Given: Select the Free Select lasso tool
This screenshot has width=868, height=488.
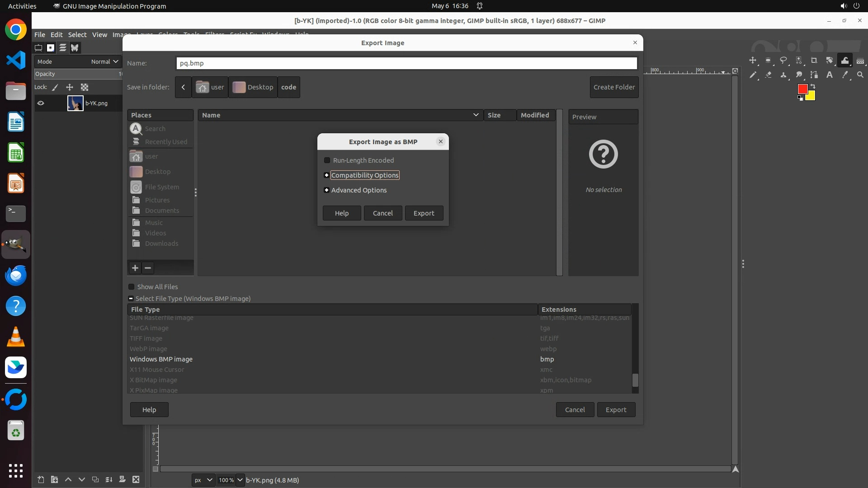Looking at the screenshot, I should tap(783, 61).
